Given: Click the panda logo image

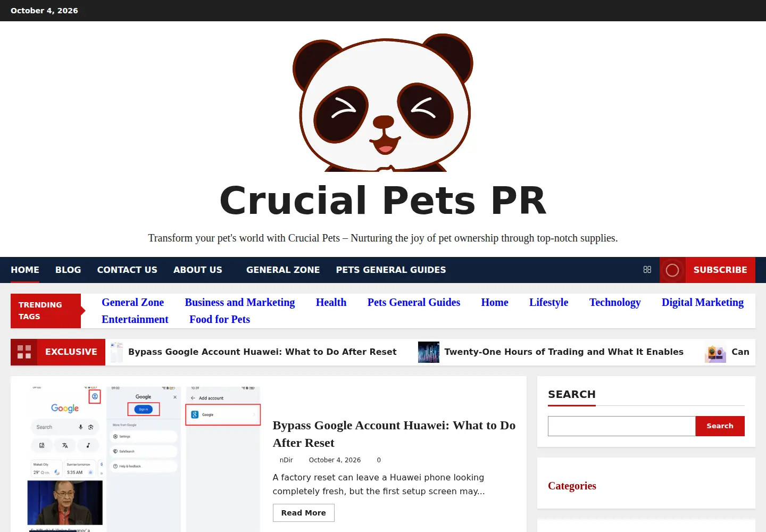Looking at the screenshot, I should click(x=383, y=102).
